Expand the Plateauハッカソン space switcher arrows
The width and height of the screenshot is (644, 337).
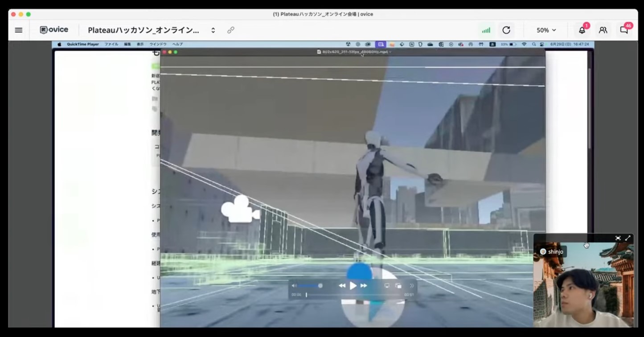point(213,30)
